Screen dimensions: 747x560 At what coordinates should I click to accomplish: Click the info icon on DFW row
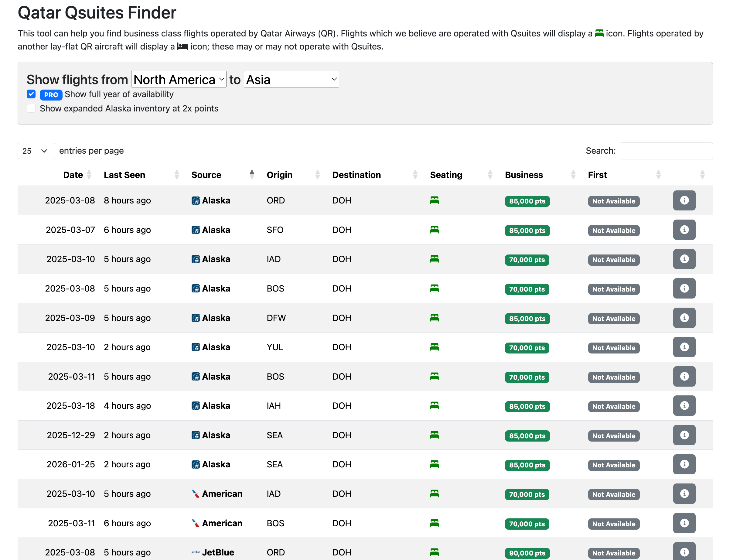coord(684,318)
